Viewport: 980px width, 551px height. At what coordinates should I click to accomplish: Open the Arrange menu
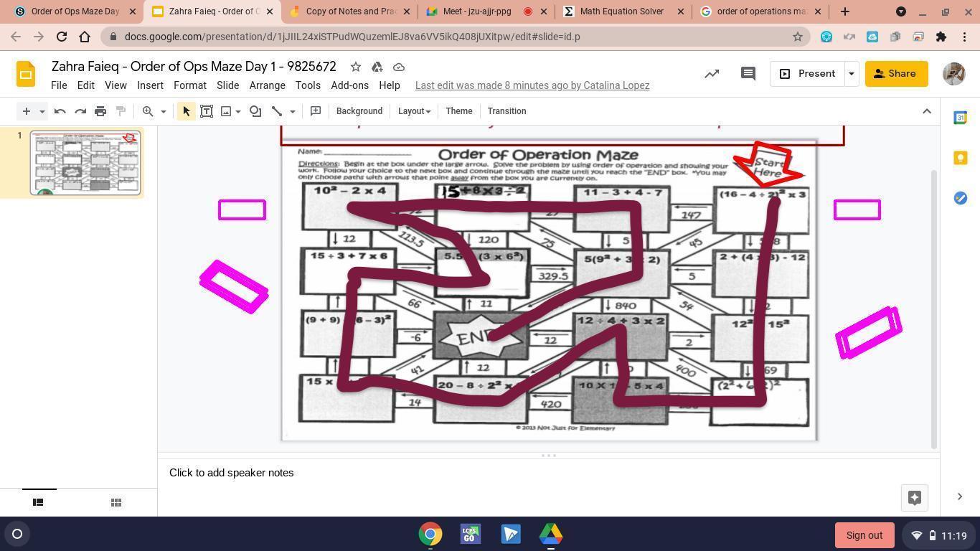click(x=267, y=85)
